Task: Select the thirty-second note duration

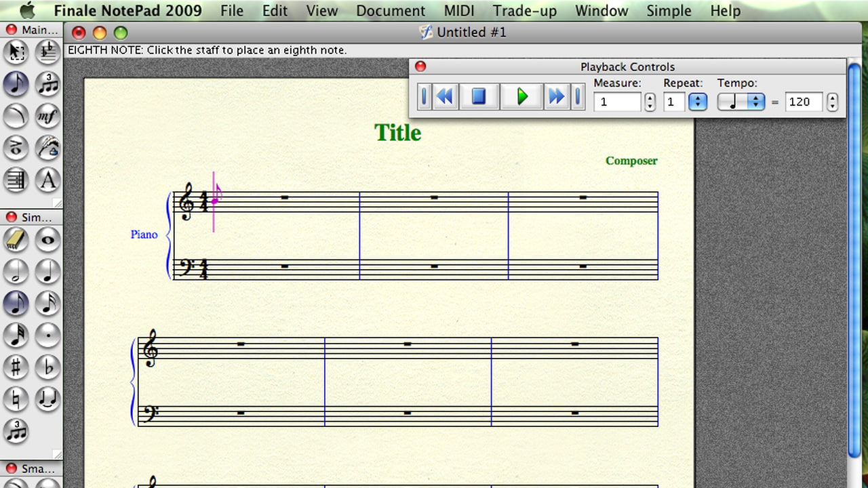Action: click(16, 335)
